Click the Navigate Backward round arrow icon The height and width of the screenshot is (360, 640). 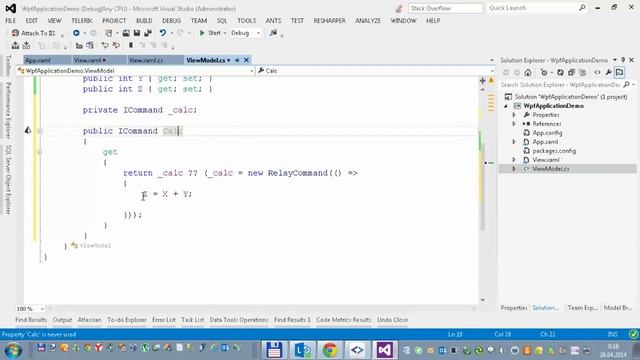click(x=76, y=33)
